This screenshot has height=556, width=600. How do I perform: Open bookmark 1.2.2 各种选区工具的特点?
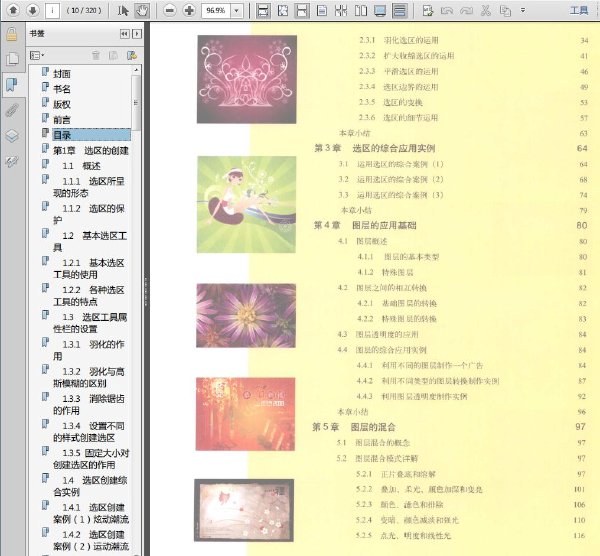89,296
